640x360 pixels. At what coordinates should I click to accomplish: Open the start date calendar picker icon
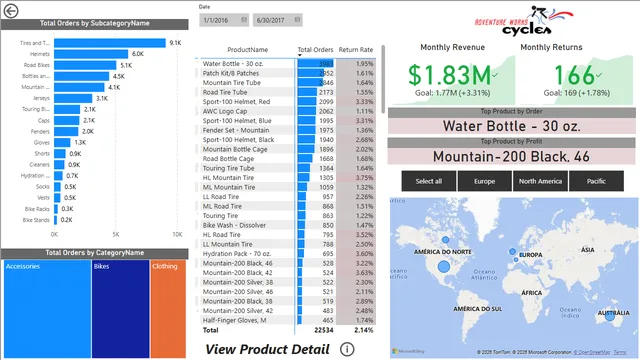(x=244, y=20)
